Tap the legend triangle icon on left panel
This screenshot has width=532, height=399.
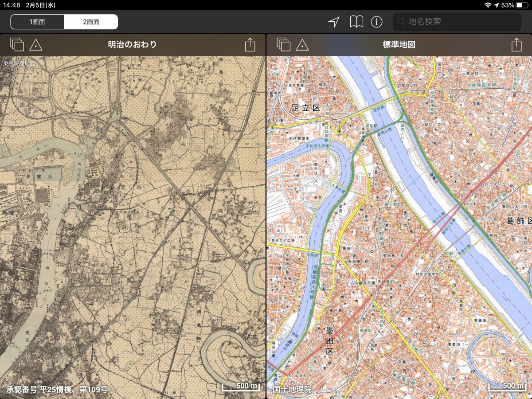36,45
